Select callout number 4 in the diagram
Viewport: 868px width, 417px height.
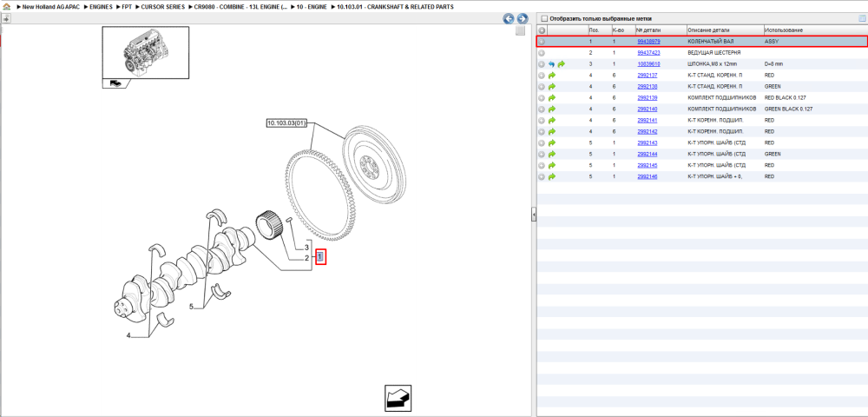coord(128,335)
